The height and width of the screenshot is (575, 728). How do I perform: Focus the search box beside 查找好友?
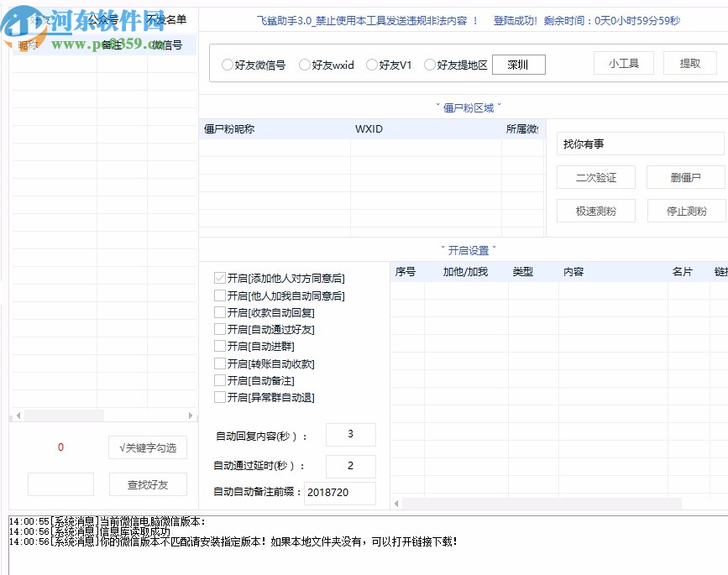click(60, 484)
